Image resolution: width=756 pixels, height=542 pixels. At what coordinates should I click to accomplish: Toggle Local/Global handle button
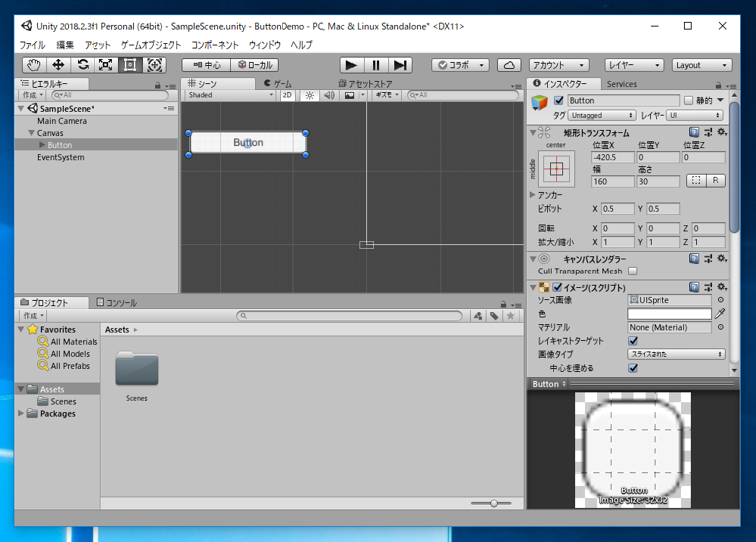(254, 65)
